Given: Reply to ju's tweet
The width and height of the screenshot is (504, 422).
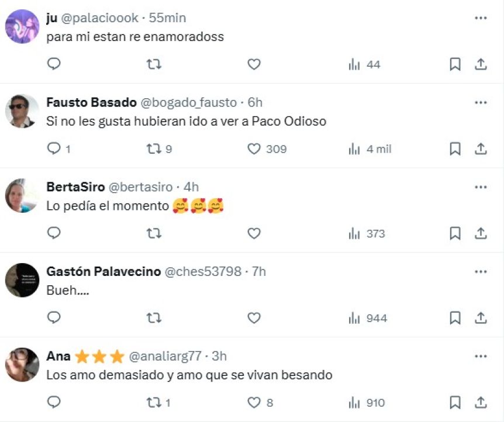Looking at the screenshot, I should coord(54,64).
